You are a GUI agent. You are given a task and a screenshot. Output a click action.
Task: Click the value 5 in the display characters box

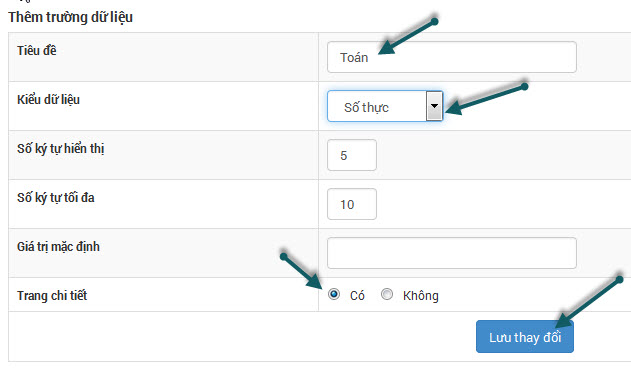(343, 156)
